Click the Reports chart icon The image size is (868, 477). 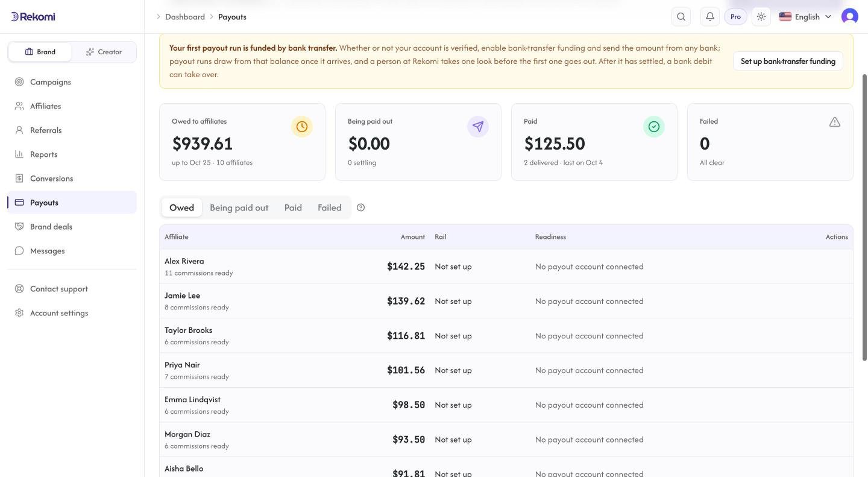coord(19,154)
